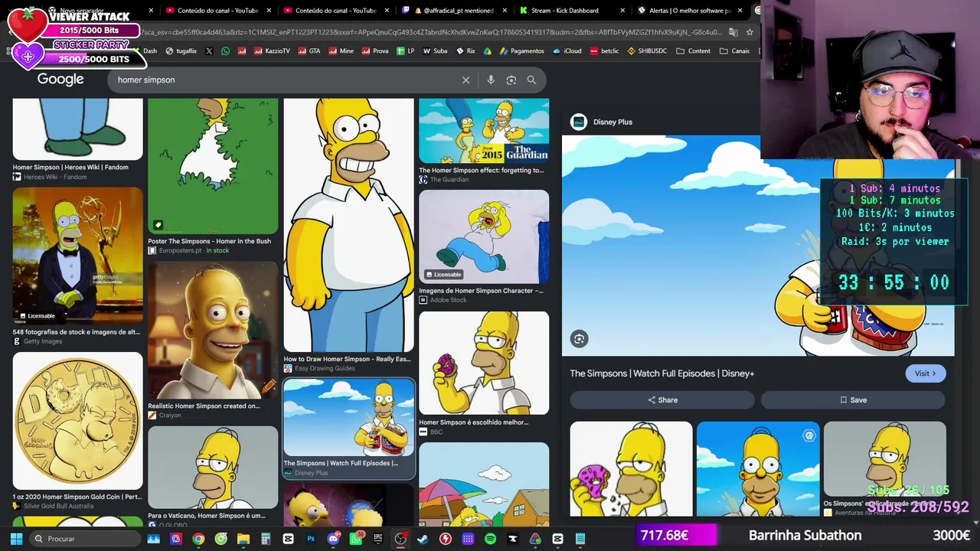Open the BBC Homer holding donut thumbnail
The width and height of the screenshot is (980, 551).
point(484,364)
